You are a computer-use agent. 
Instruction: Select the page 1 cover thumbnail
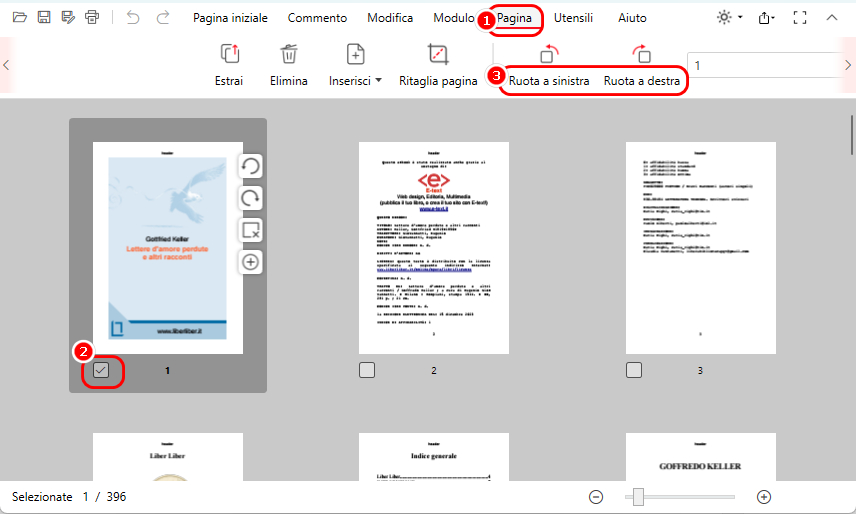tap(168, 248)
